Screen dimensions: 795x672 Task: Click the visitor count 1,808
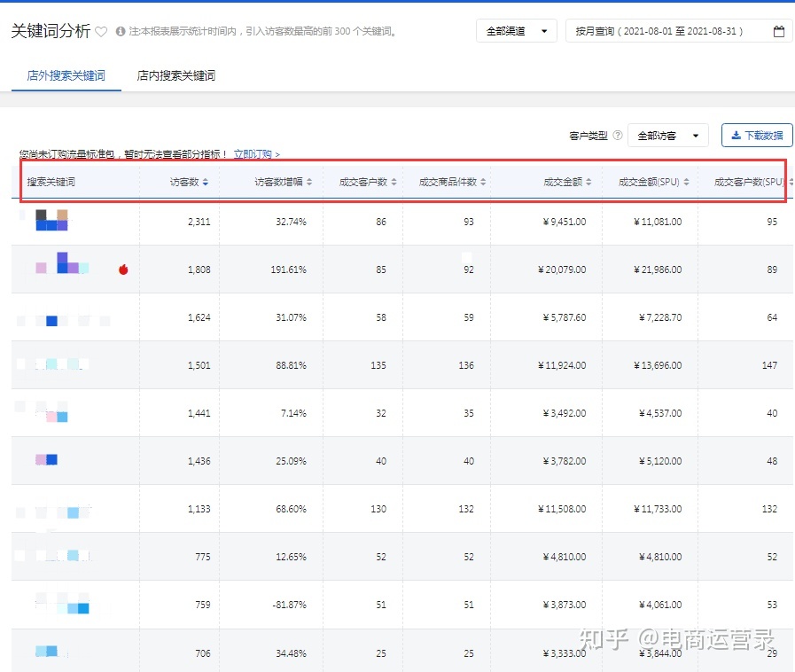click(x=199, y=270)
